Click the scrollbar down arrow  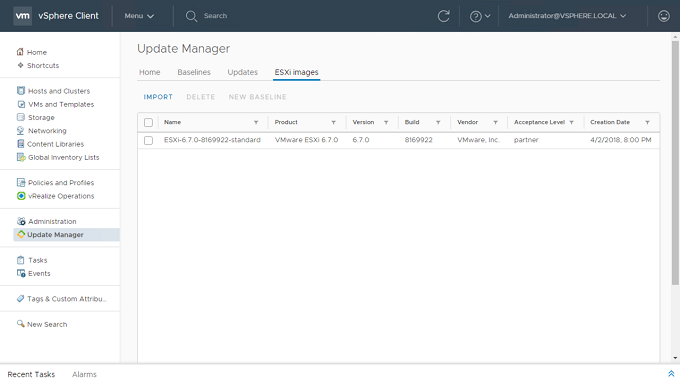(675, 358)
